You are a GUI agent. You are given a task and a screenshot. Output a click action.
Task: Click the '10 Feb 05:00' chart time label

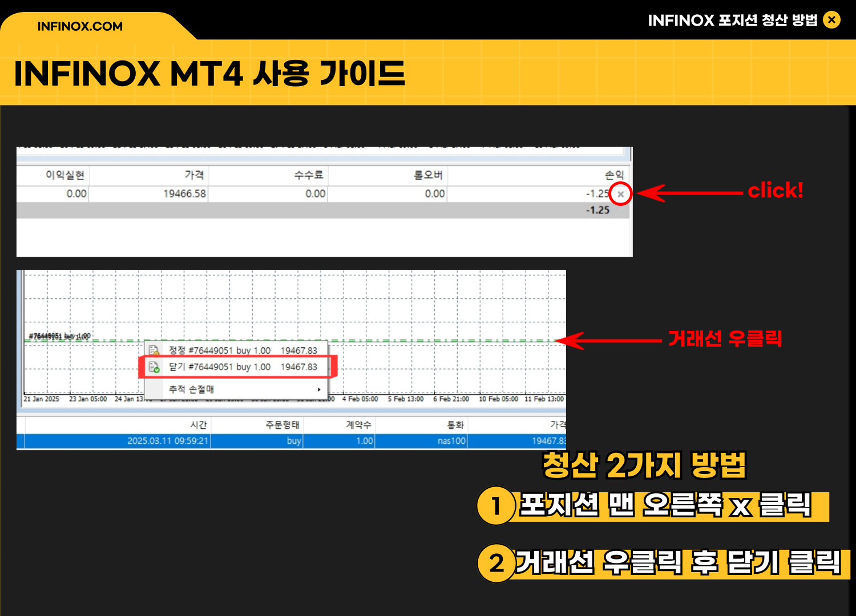498,399
